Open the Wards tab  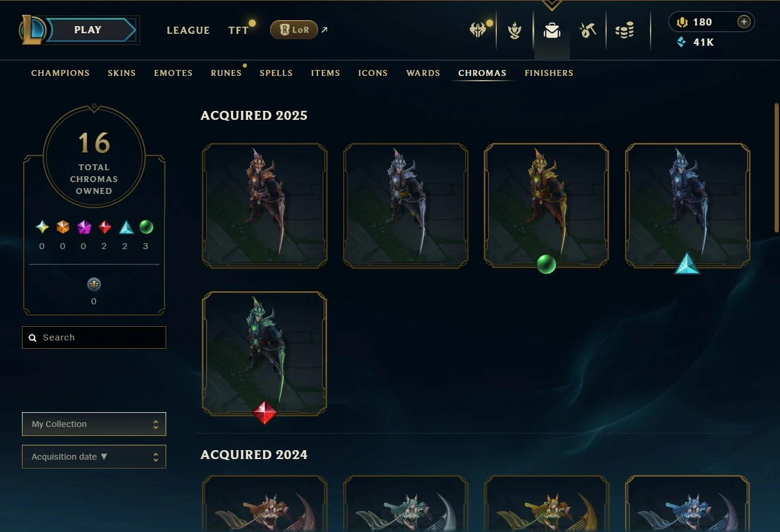(423, 73)
